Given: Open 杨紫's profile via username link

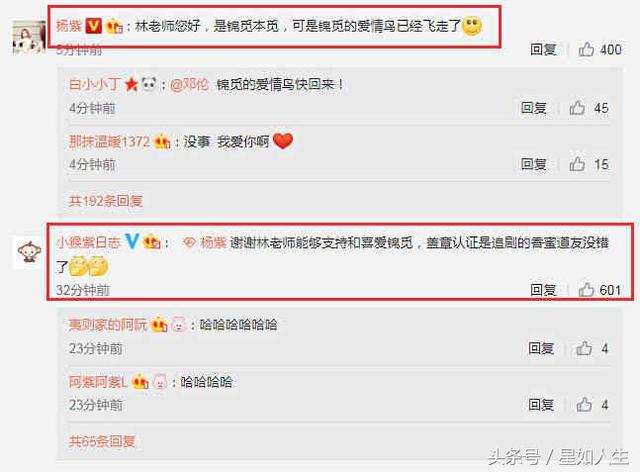Looking at the screenshot, I should [69, 26].
